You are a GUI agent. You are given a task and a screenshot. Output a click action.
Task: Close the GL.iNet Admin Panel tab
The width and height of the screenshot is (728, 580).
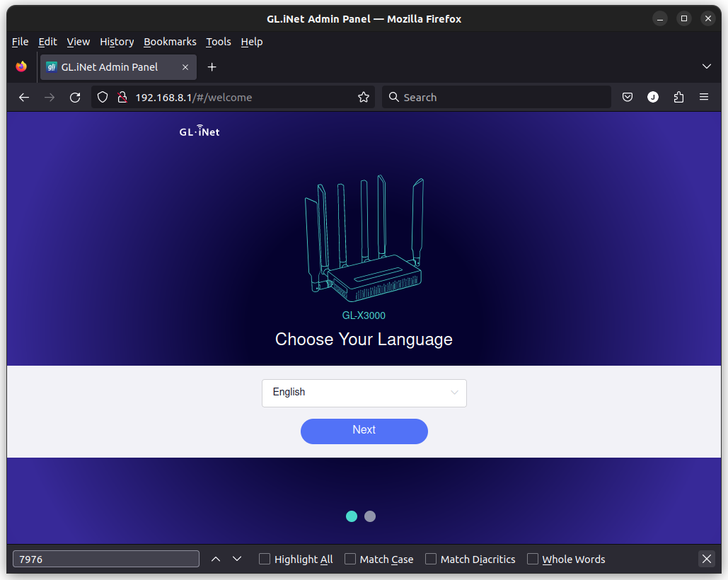(185, 67)
